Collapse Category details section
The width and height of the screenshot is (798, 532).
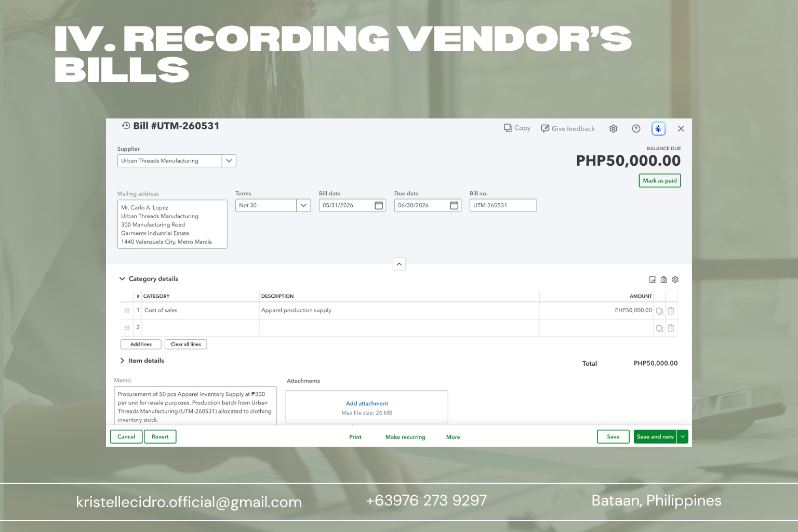click(x=123, y=279)
